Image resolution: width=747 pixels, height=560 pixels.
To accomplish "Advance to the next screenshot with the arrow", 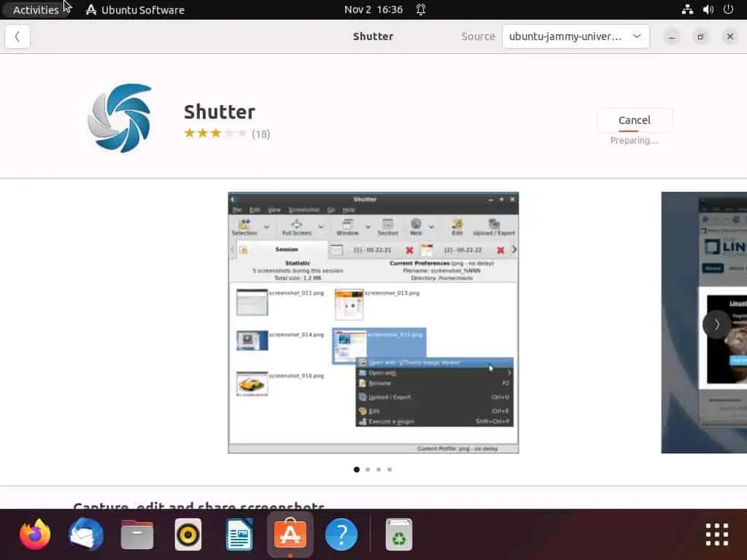I will (716, 324).
